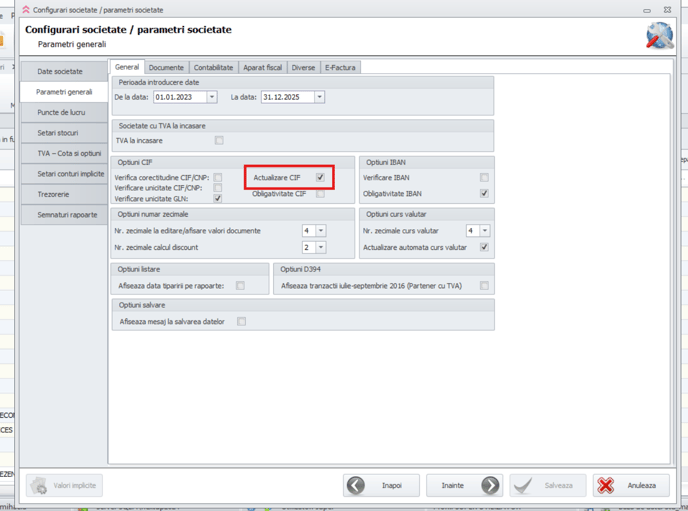This screenshot has width=688, height=511.
Task: Open the E-Factura tab
Action: click(x=339, y=67)
